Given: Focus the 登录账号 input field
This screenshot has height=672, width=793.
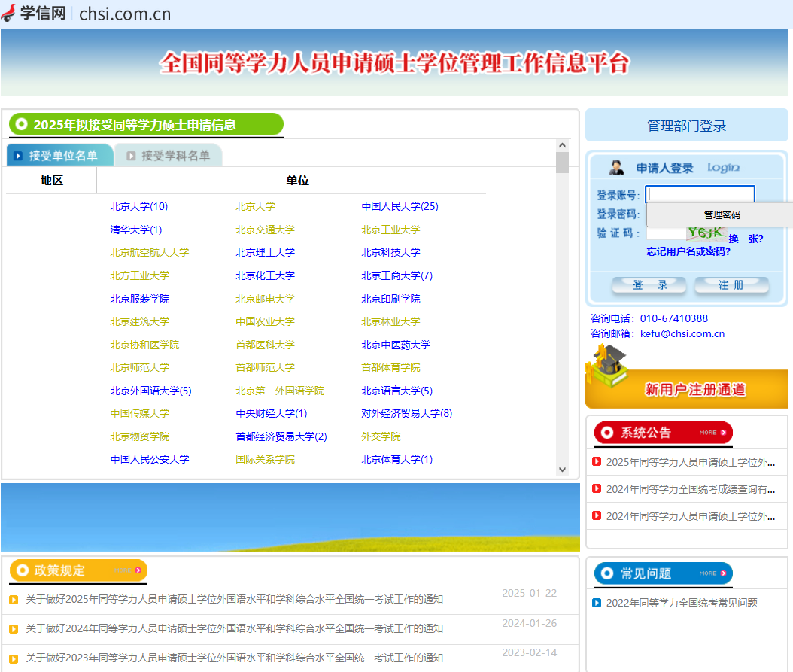Looking at the screenshot, I should (x=700, y=194).
